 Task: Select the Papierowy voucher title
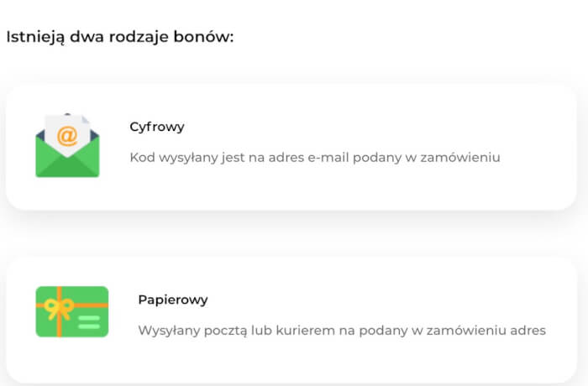pyautogui.click(x=173, y=300)
